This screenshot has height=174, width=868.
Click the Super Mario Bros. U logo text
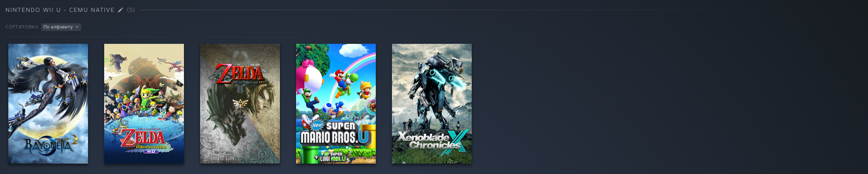point(334,133)
